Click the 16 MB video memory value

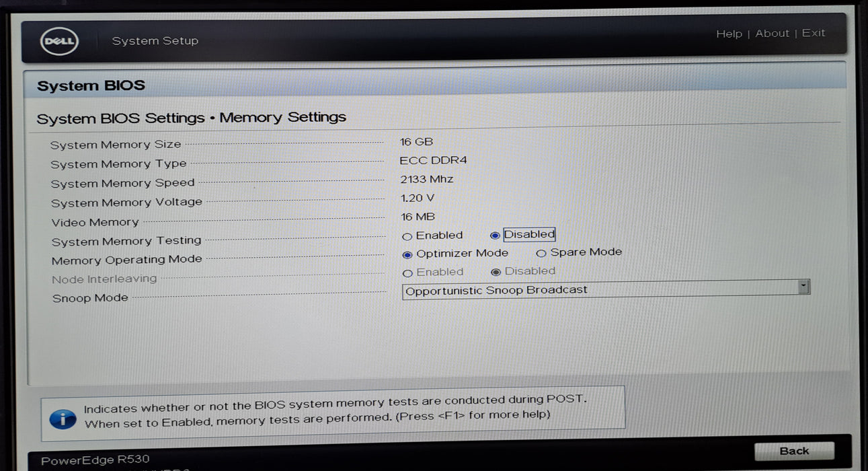tap(417, 217)
